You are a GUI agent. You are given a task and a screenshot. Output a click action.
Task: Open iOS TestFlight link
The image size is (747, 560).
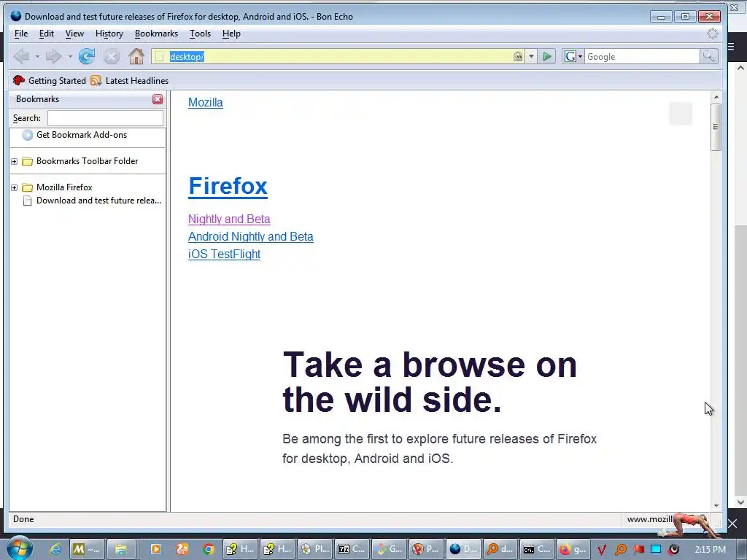click(224, 254)
